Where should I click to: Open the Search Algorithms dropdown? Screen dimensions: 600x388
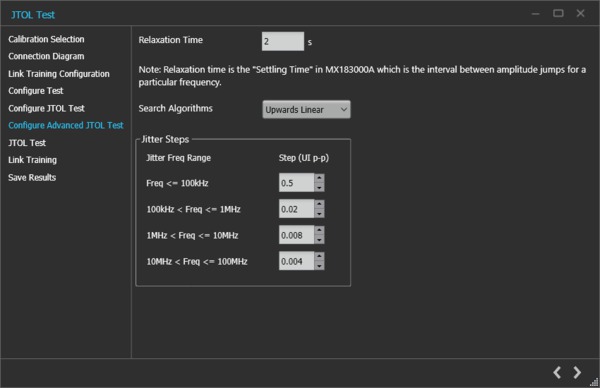point(306,109)
